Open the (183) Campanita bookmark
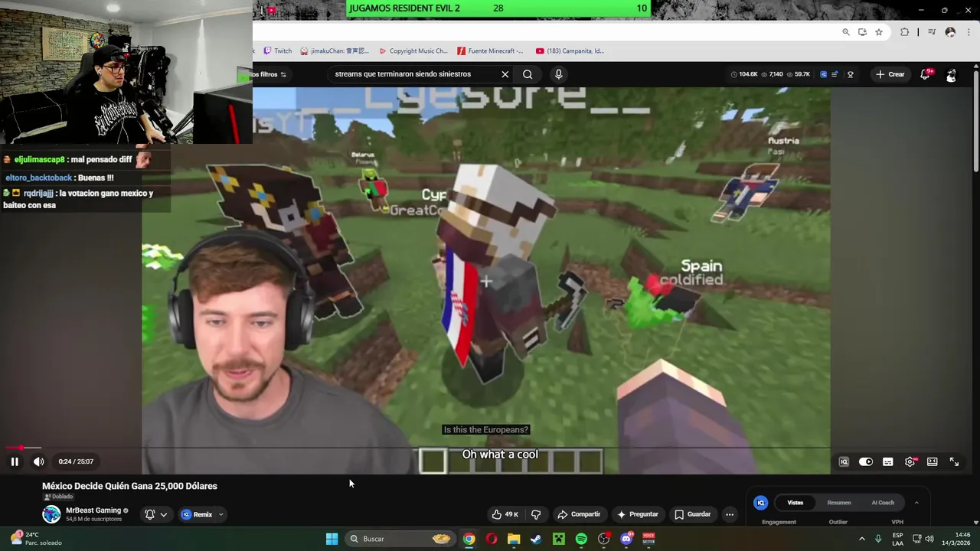The width and height of the screenshot is (980, 551). tap(570, 51)
